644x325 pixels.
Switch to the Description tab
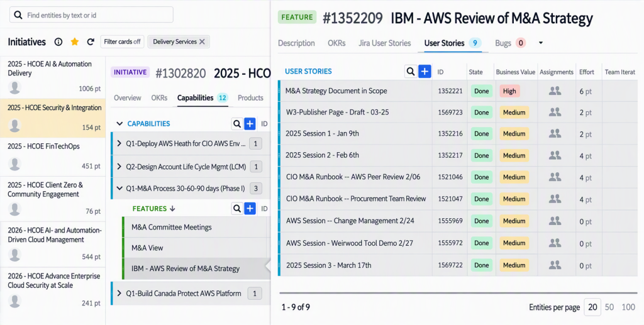[x=296, y=43]
